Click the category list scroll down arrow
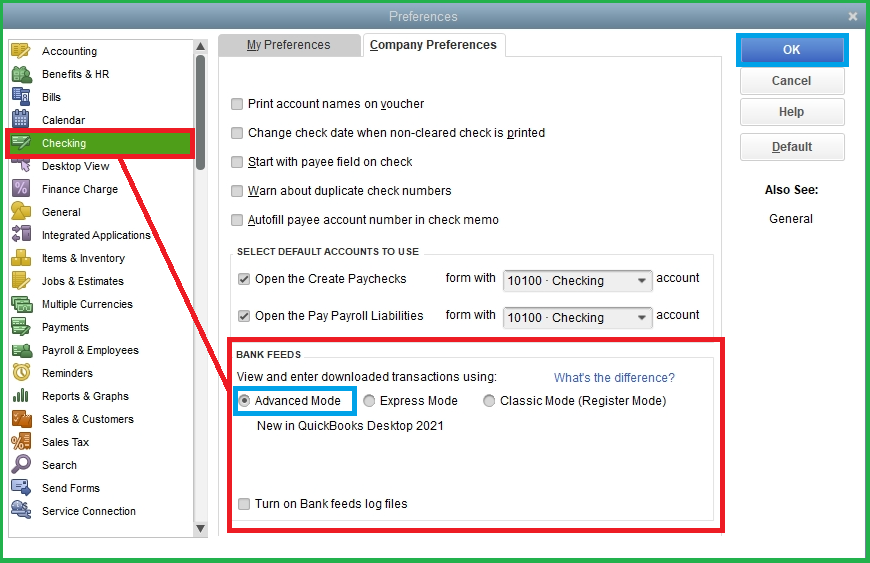This screenshot has width=870, height=563. coord(201,529)
